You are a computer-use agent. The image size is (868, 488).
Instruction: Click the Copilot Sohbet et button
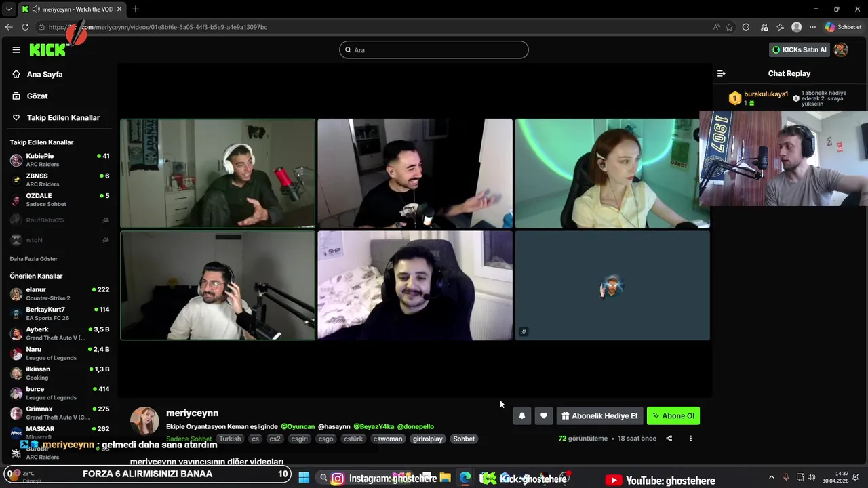tap(843, 27)
